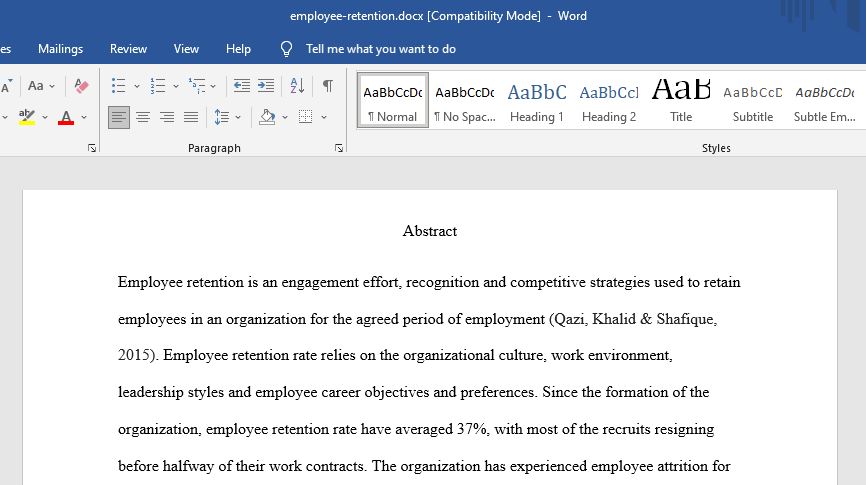Click the year "2015)." in the document
Viewport: 866px width, 485px height.
[x=139, y=355]
